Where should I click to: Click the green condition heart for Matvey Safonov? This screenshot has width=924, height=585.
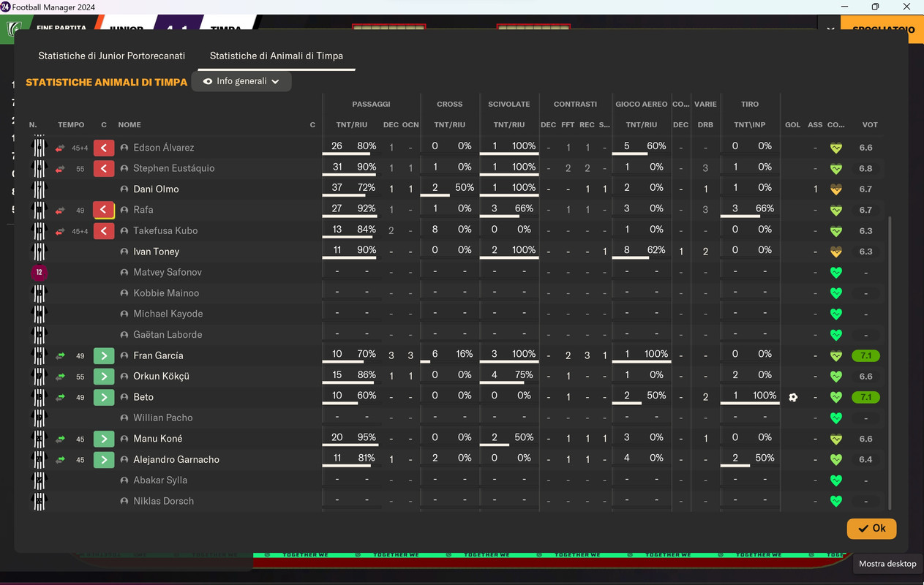point(836,273)
